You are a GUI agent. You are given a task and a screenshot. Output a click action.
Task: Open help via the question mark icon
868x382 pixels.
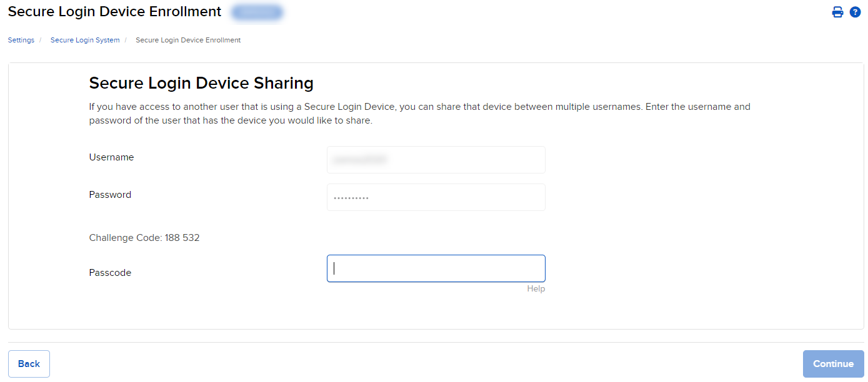[x=855, y=11]
